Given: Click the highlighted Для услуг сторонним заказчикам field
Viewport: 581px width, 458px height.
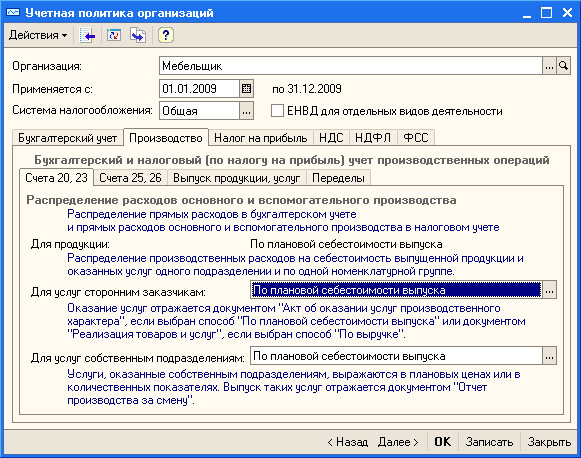Looking at the screenshot, I should point(396,290).
